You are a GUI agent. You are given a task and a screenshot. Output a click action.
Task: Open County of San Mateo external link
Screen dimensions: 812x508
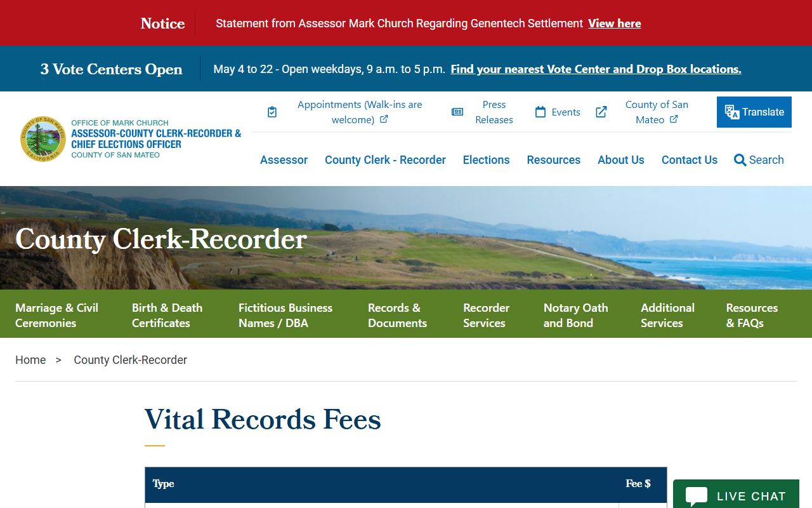coord(657,112)
